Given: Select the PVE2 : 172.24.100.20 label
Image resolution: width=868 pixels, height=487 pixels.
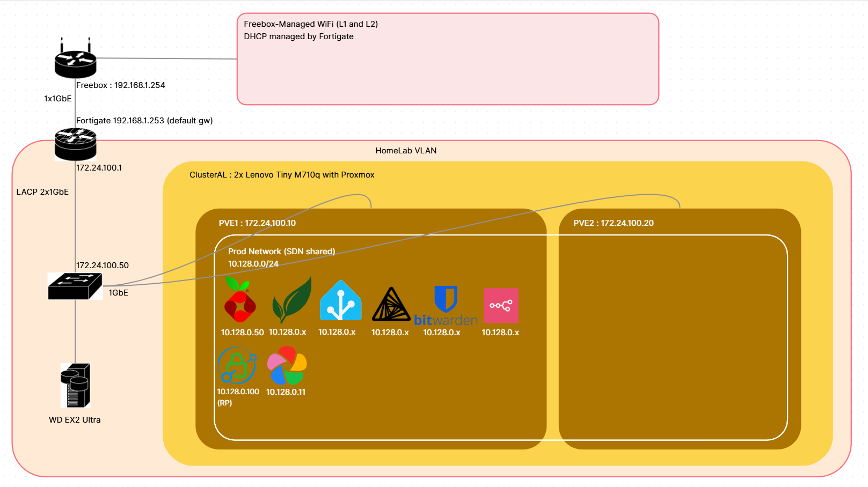Looking at the screenshot, I should click(613, 223).
